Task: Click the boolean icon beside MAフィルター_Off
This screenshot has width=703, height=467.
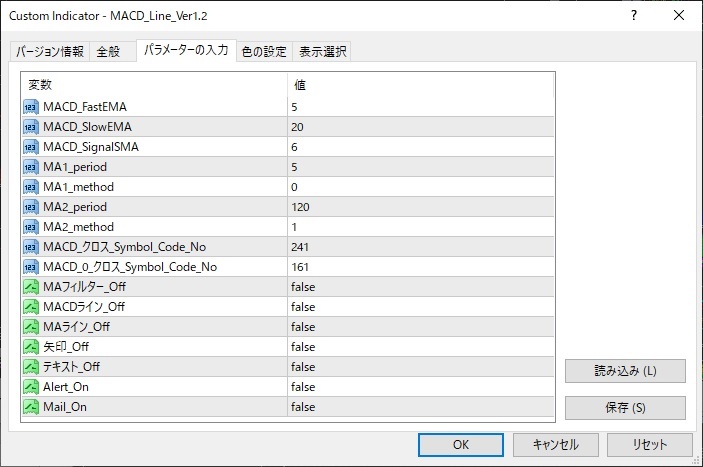Action: tap(30, 287)
